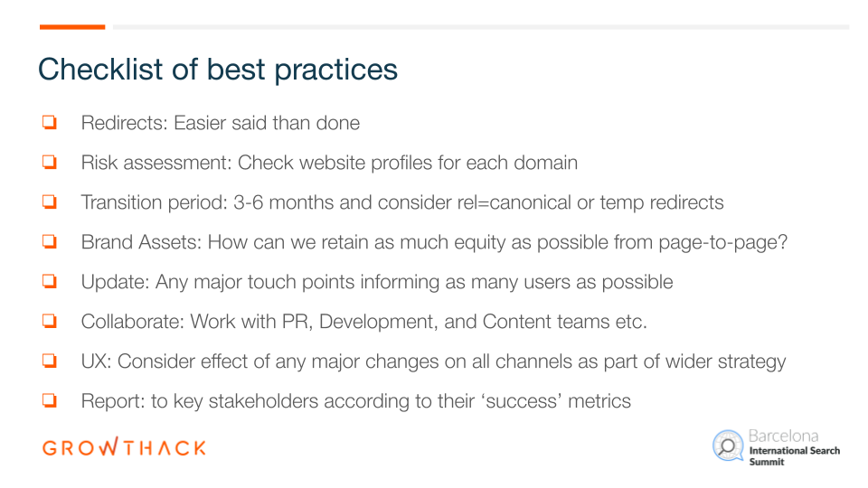868x488 pixels.
Task: Check the UX checkbox bullet
Action: click(50, 361)
